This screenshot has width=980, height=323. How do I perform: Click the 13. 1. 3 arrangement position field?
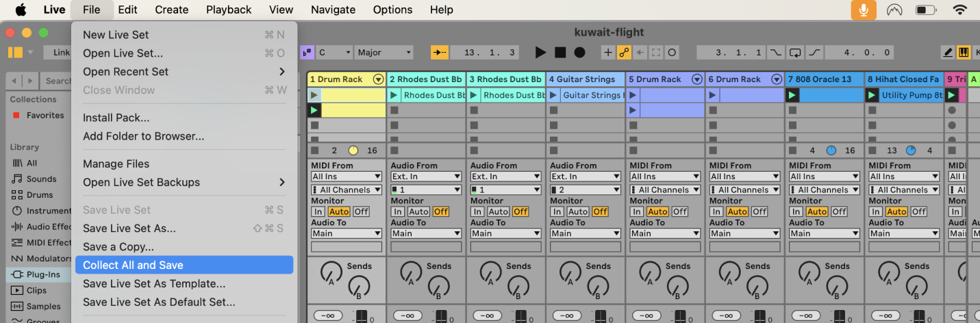(484, 52)
